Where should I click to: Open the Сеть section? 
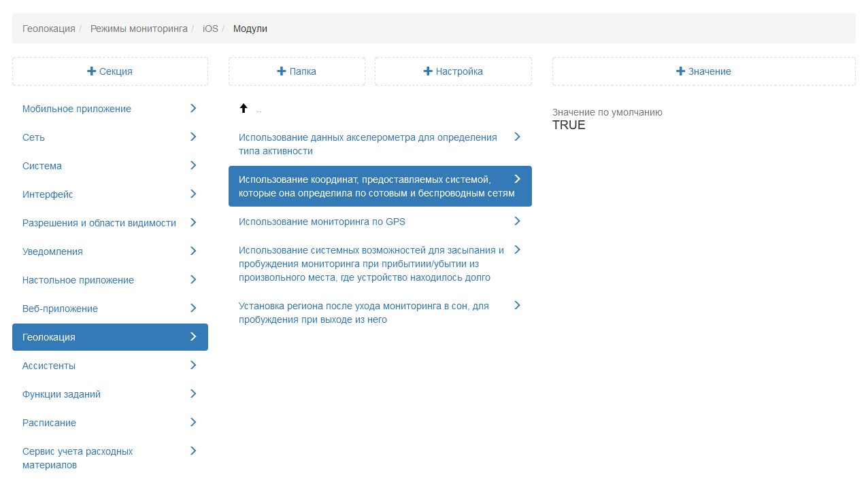click(33, 137)
